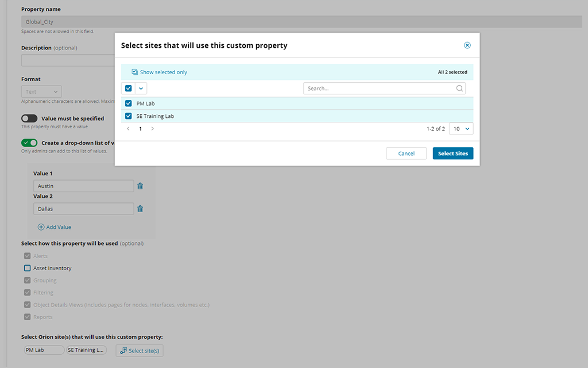The image size is (588, 368).
Task: Click the Add Value plus icon
Action: coord(41,227)
